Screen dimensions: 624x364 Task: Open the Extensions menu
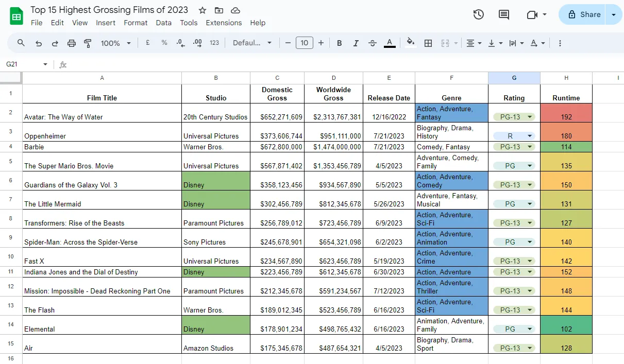click(224, 23)
